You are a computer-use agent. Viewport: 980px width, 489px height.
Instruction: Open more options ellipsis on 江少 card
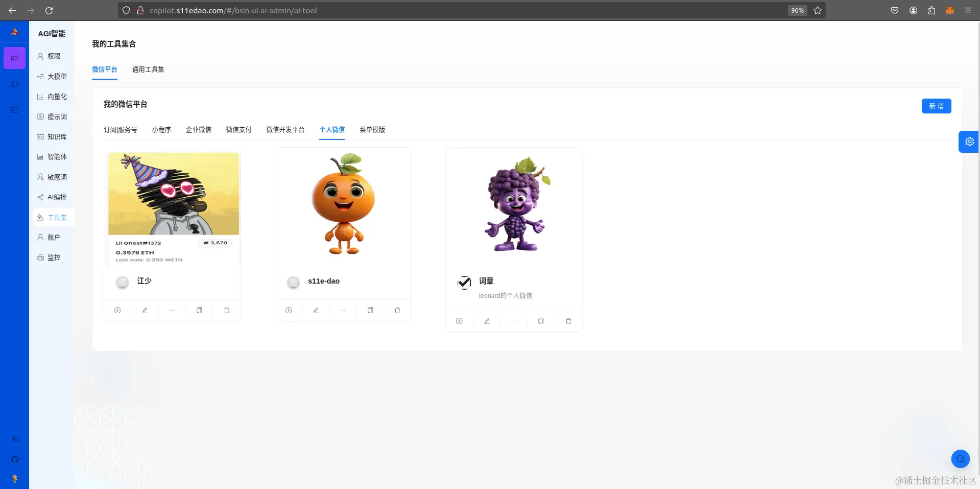[172, 310]
